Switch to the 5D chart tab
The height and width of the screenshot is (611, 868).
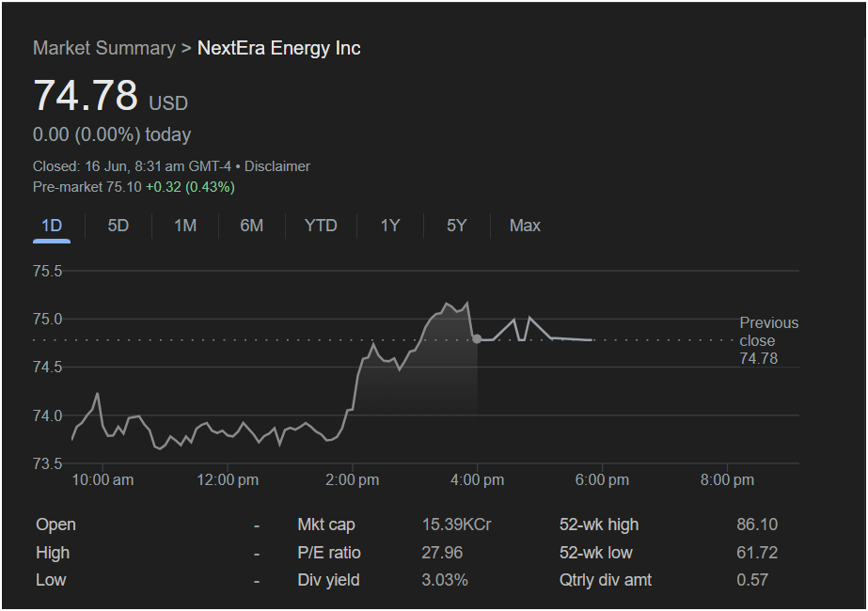(x=118, y=226)
